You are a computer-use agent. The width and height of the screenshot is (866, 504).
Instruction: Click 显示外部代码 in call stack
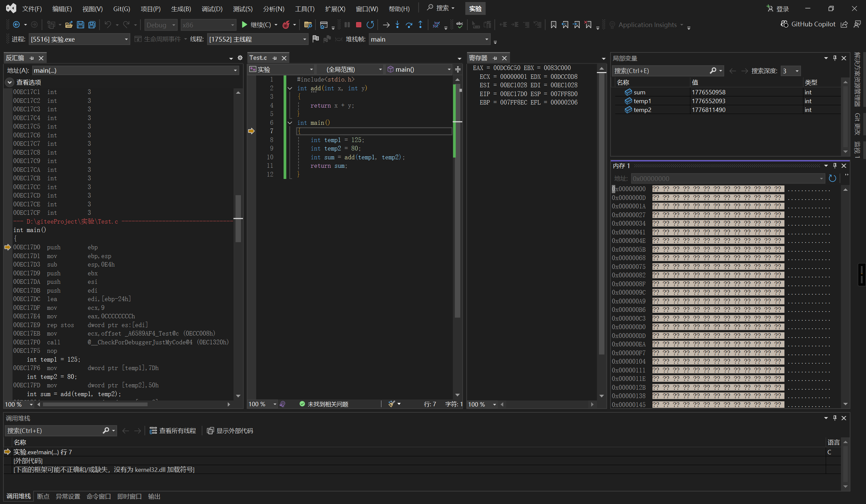230,431
